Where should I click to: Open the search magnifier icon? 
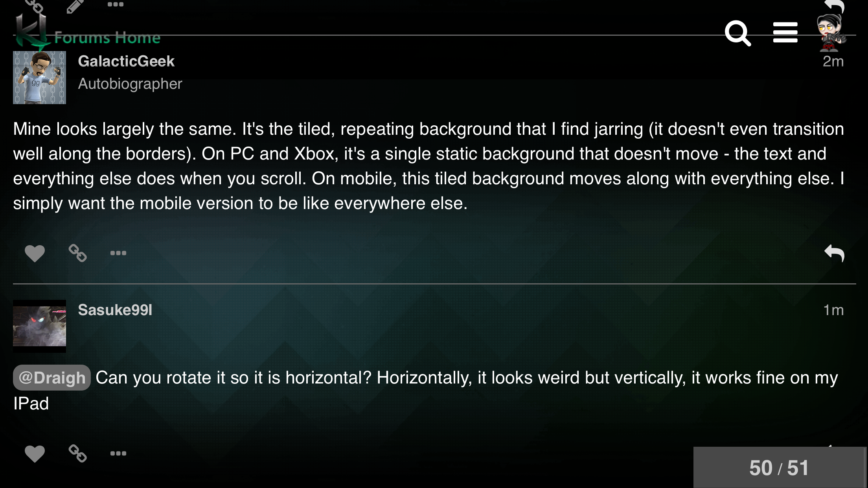738,33
